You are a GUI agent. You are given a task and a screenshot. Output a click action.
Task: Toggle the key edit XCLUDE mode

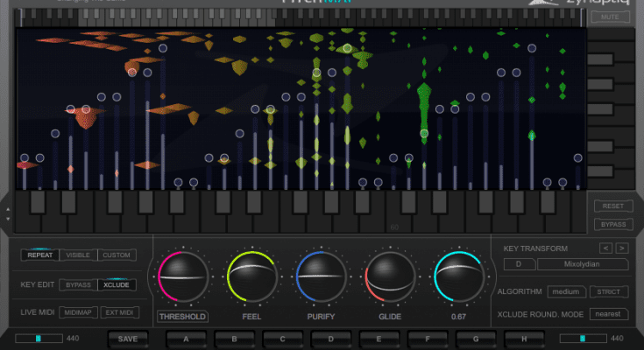117,285
